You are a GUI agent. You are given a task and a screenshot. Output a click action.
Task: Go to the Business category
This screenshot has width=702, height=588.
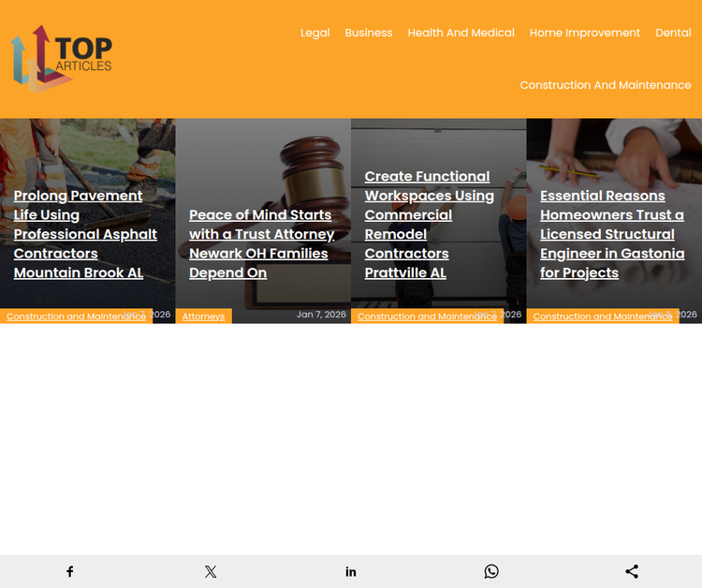click(368, 33)
